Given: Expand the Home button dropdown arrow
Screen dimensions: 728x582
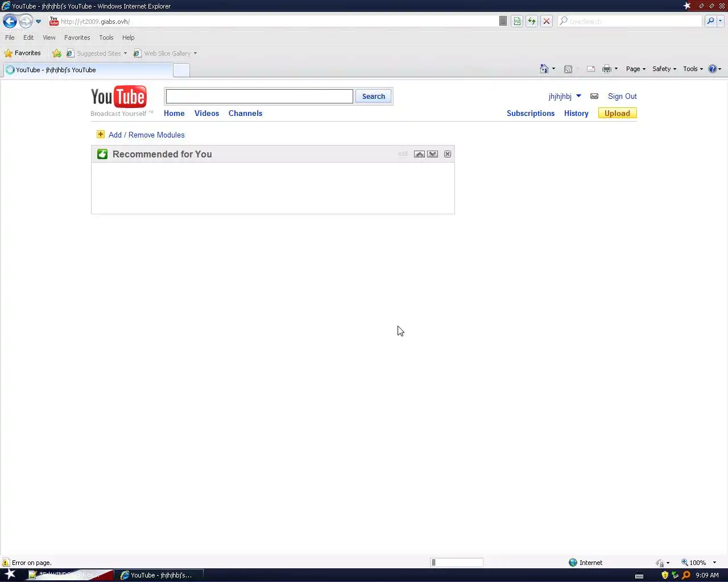Looking at the screenshot, I should point(553,69).
